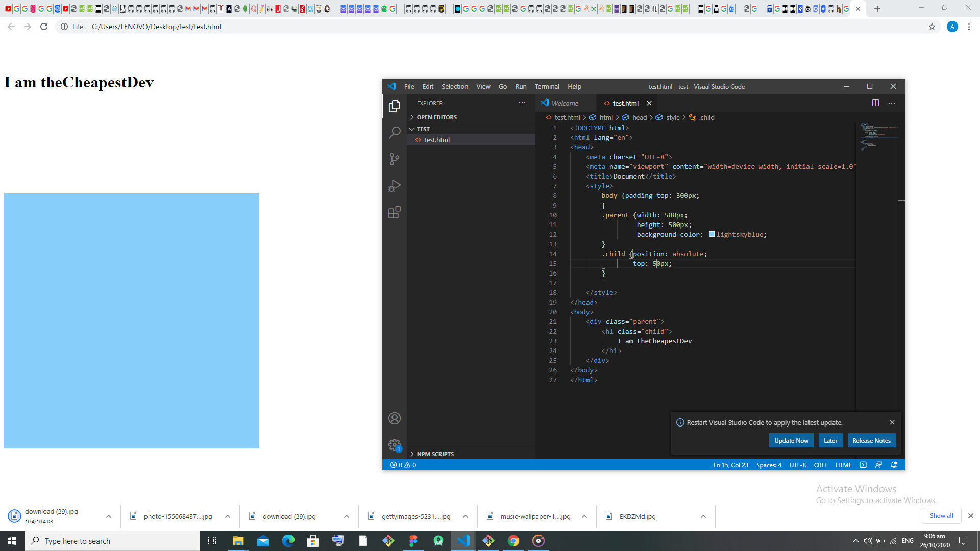Click the feedback icon in status bar

pos(878,465)
